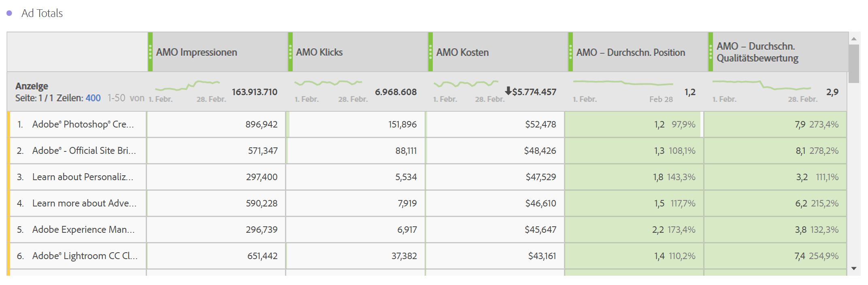Click AMO Durchschn. Position drag handle
This screenshot has width=868, height=285.
(570, 52)
